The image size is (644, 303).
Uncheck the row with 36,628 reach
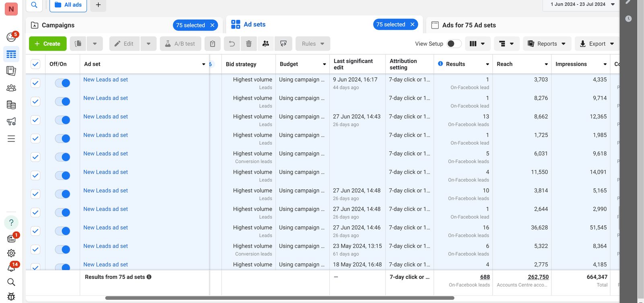coord(35,231)
